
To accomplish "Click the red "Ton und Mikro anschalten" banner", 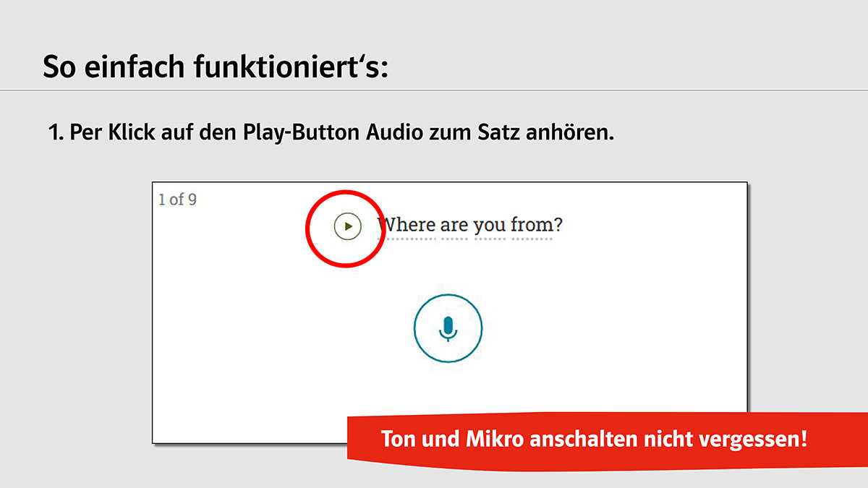I will 593,439.
